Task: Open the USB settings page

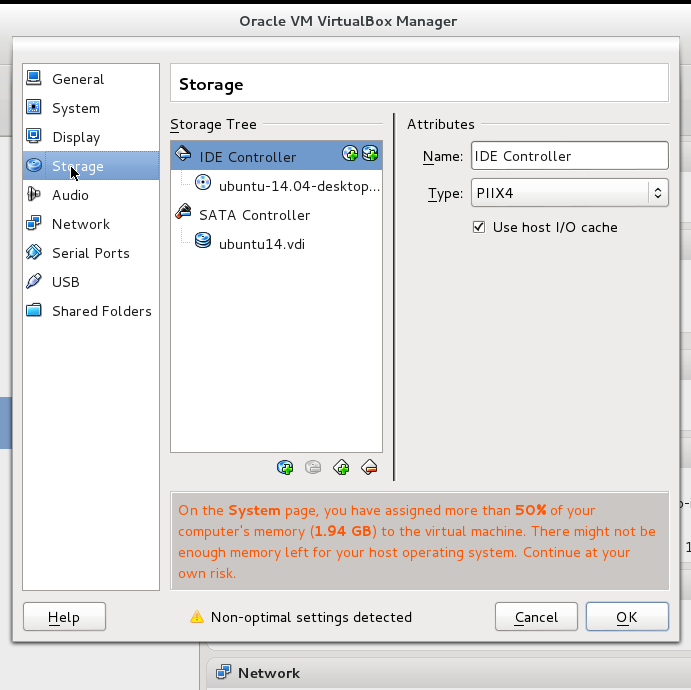Action: (91, 282)
